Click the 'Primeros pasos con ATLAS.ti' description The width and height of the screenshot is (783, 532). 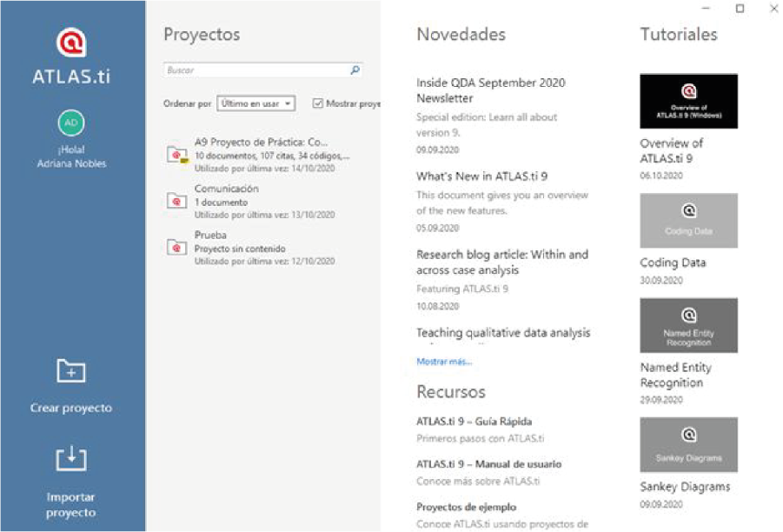[481, 439]
